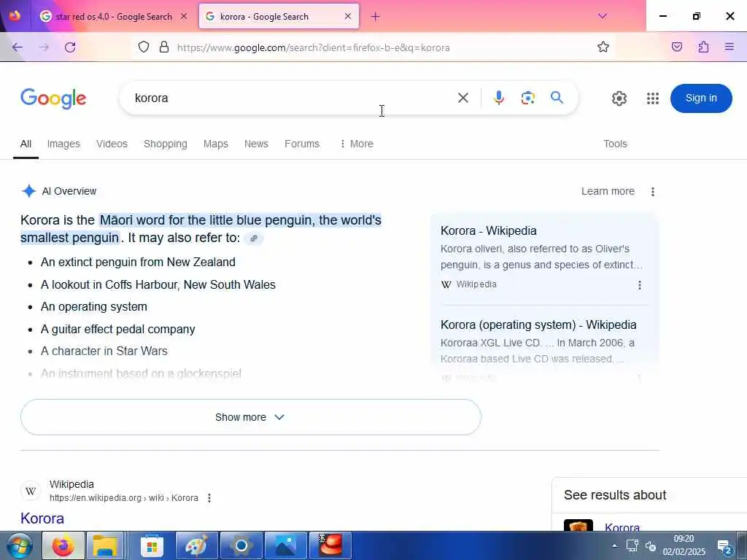747x560 pixels.
Task: Open the Windows Start button
Action: 19,545
